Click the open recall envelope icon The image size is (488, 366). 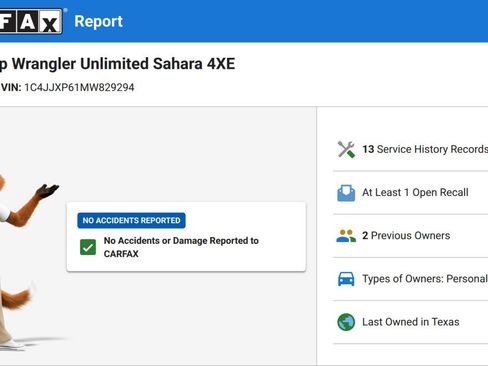[x=346, y=193]
